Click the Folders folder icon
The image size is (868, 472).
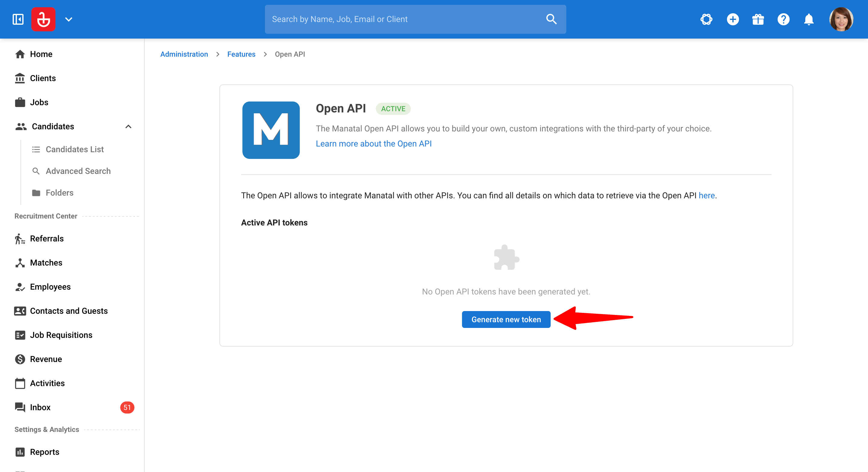click(36, 193)
